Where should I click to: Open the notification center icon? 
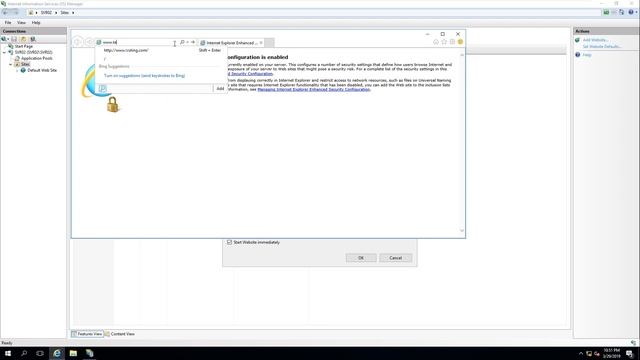(630, 353)
